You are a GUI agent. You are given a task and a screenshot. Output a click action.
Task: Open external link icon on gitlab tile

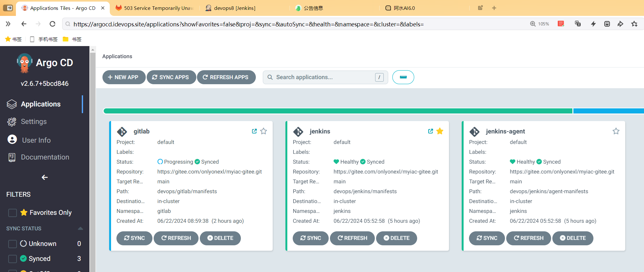pos(254,131)
